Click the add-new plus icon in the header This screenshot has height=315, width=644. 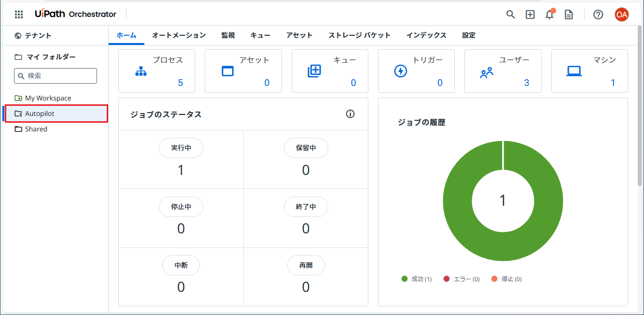tap(530, 14)
